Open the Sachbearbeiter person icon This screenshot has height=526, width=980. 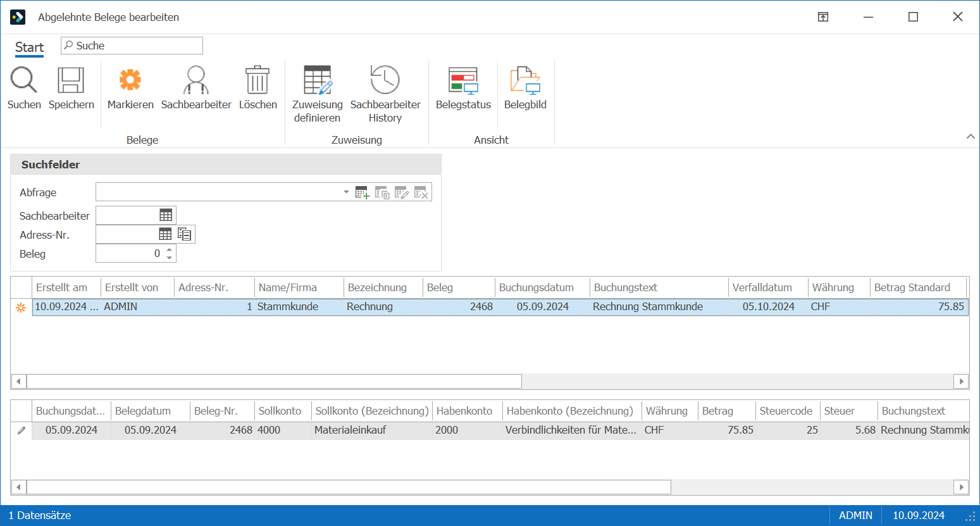(x=196, y=80)
